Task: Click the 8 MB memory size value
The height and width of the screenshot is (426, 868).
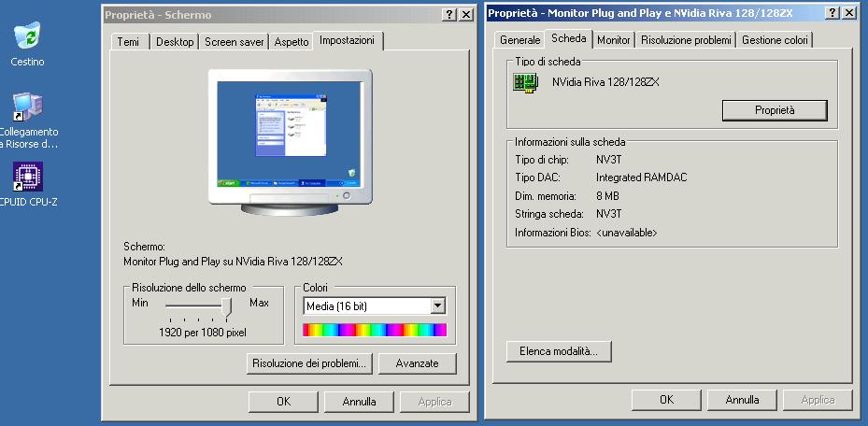Action: 607,196
